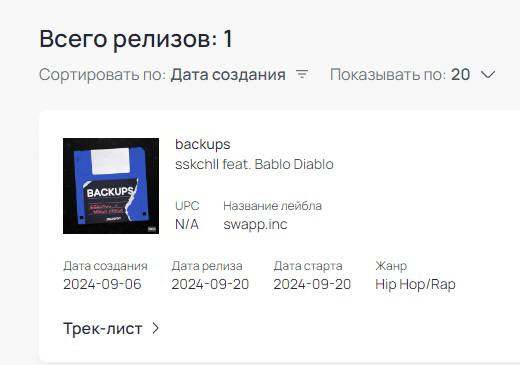
Task: Click the UPC N/A value
Action: [187, 224]
